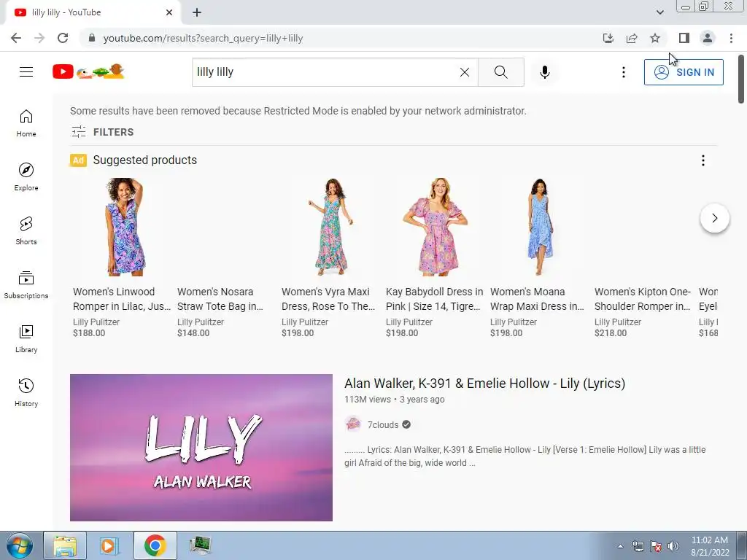The height and width of the screenshot is (560, 747).
Task: Open Kay Babydoll Dress product image
Action: click(435, 227)
